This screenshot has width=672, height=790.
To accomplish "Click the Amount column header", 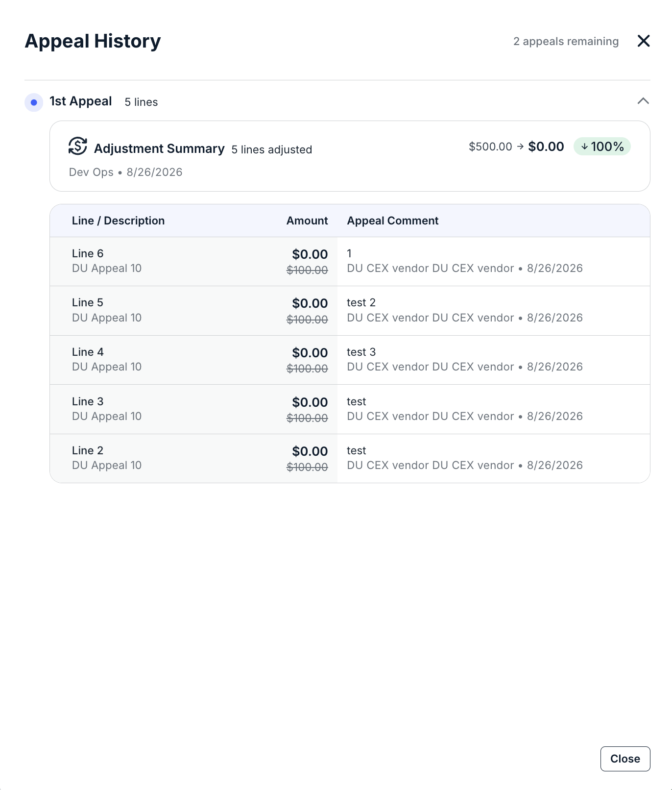I will tap(307, 221).
